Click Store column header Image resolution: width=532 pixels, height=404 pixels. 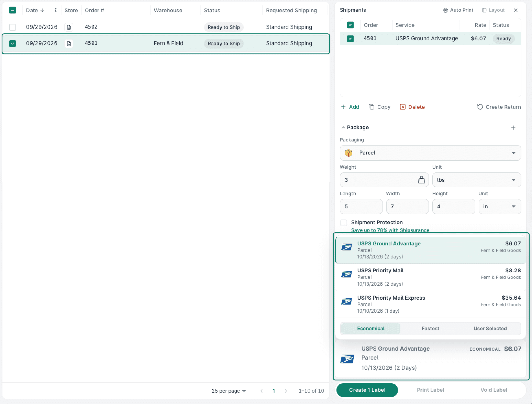pos(71,10)
